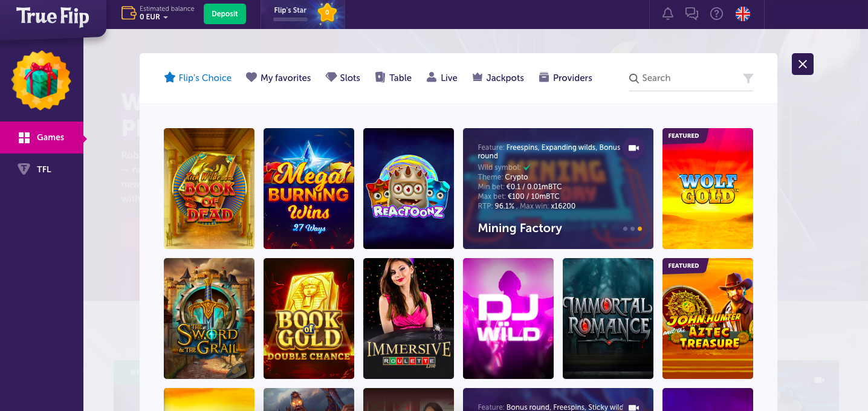The image size is (868, 411).
Task: Open the chat messages icon
Action: (692, 14)
